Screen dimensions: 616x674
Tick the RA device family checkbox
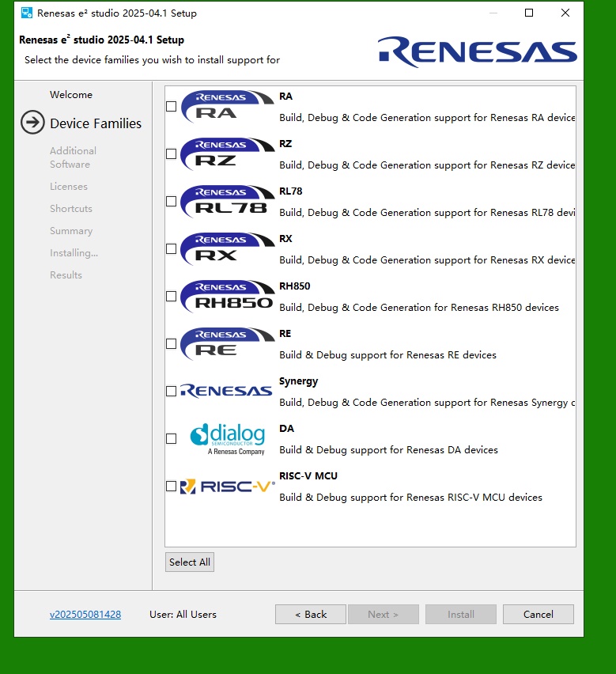[171, 106]
